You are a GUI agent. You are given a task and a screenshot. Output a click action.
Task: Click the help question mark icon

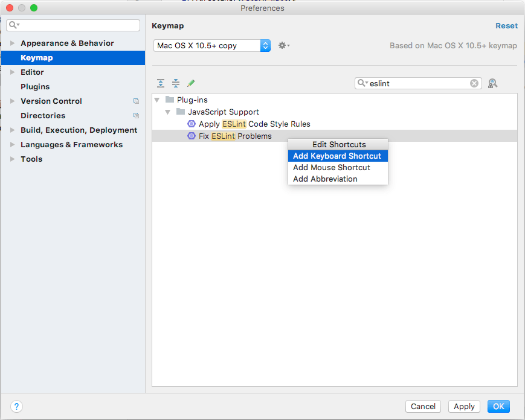16,407
